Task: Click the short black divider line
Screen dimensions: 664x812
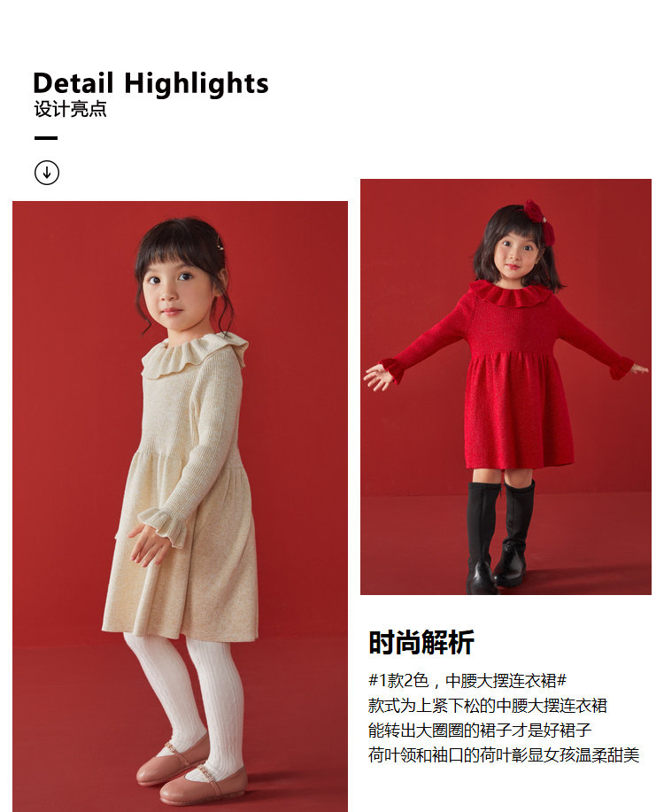Action: 46,138
